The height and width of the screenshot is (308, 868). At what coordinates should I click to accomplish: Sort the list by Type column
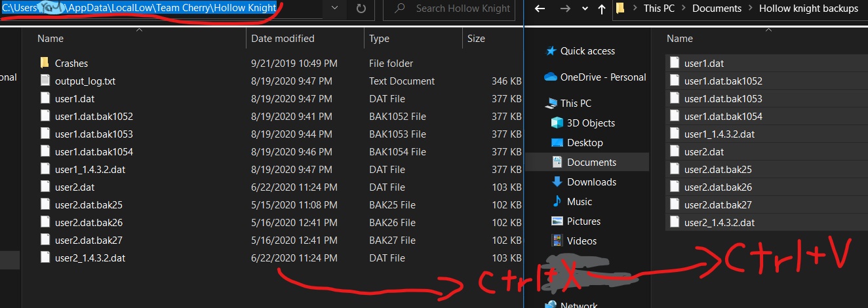pyautogui.click(x=379, y=39)
